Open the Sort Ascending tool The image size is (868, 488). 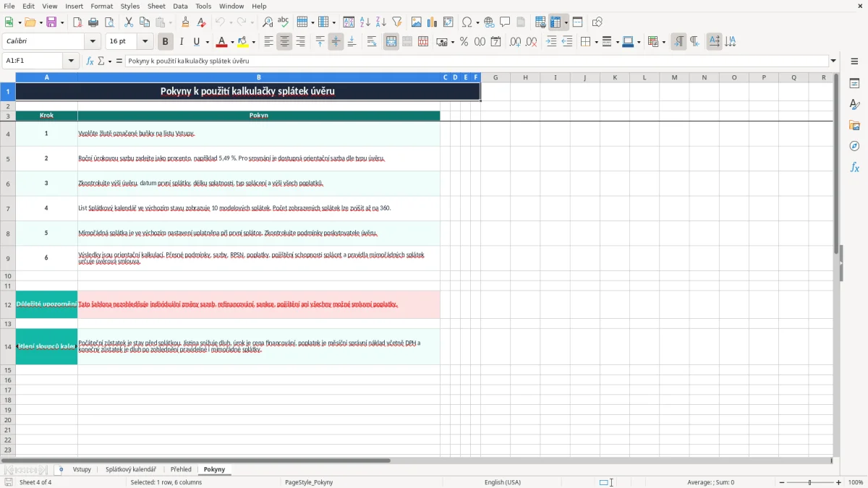click(x=365, y=22)
